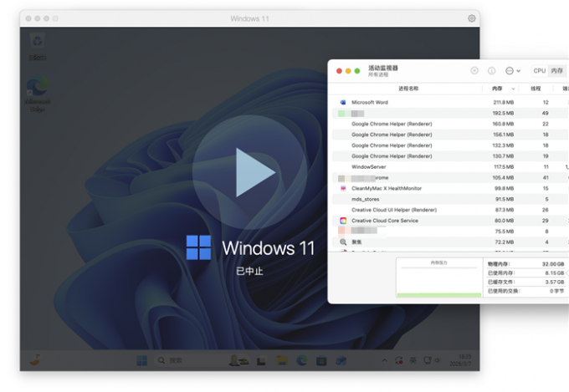This screenshot has width=569, height=392.
Task: Toggle sort arrow on the 内存 column header
Action: point(513,89)
